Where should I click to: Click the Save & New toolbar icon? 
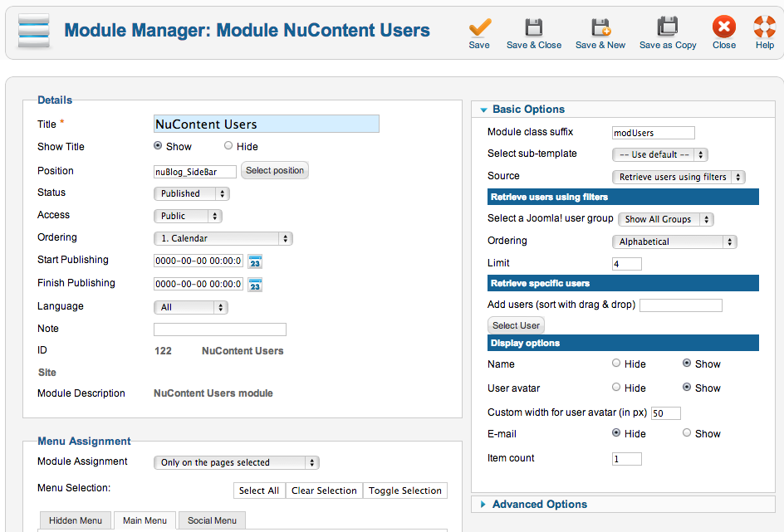pos(600,32)
